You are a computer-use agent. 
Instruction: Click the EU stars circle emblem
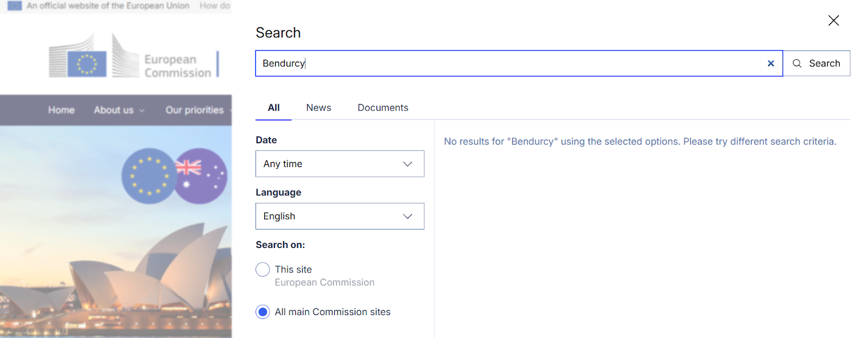click(x=149, y=176)
